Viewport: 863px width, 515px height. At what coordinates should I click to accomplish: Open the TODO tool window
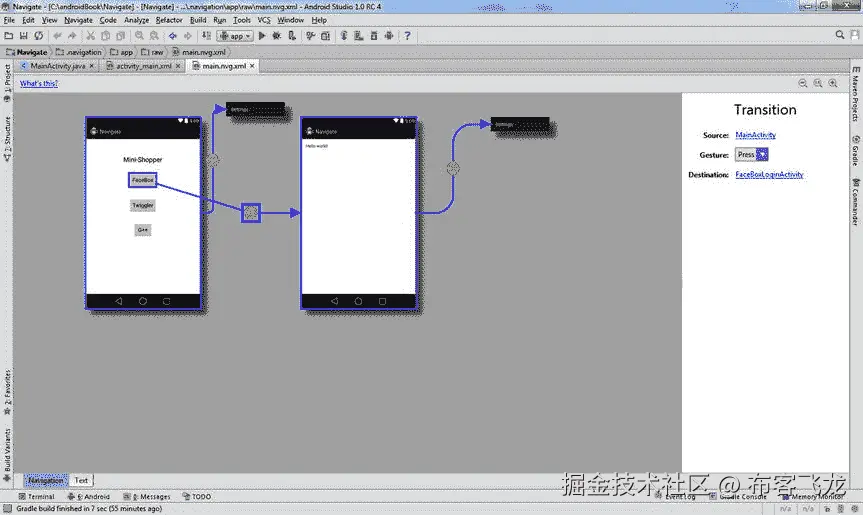(x=196, y=496)
